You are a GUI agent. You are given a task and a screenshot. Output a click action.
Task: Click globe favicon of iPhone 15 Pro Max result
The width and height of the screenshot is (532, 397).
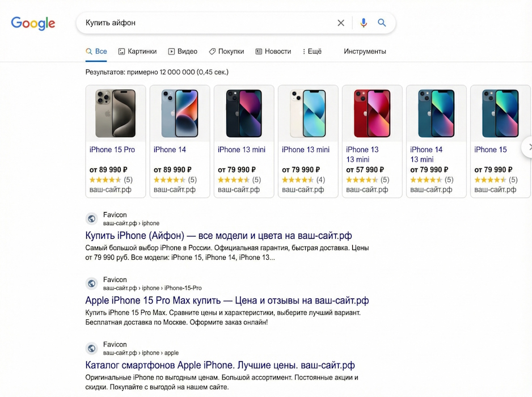pos(91,284)
